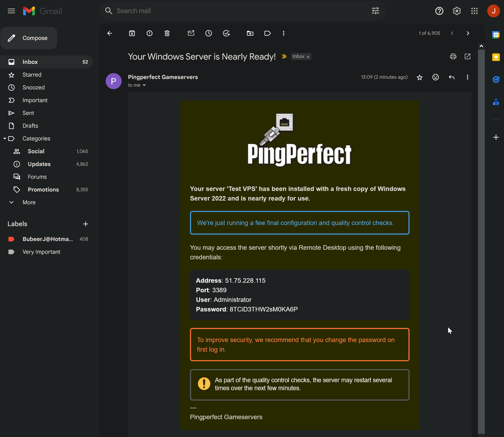The height and width of the screenshot is (437, 504).
Task: Star the Pingperfect Gameservers message
Action: (420, 77)
